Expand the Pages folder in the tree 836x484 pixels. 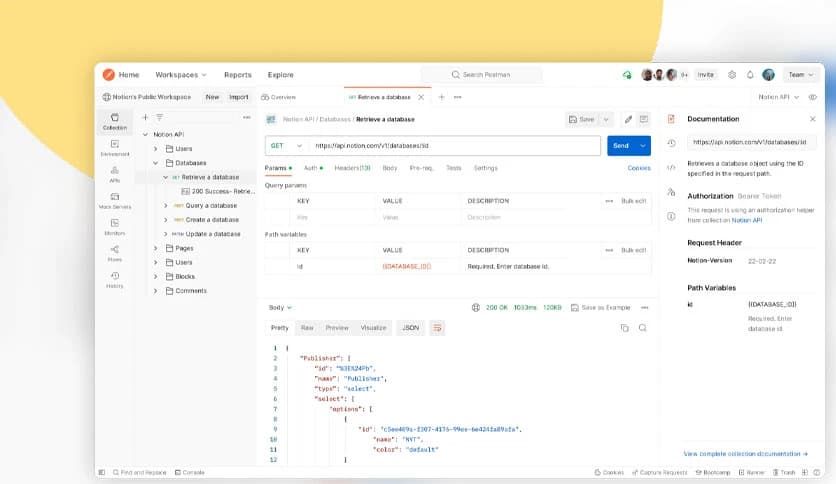155,248
